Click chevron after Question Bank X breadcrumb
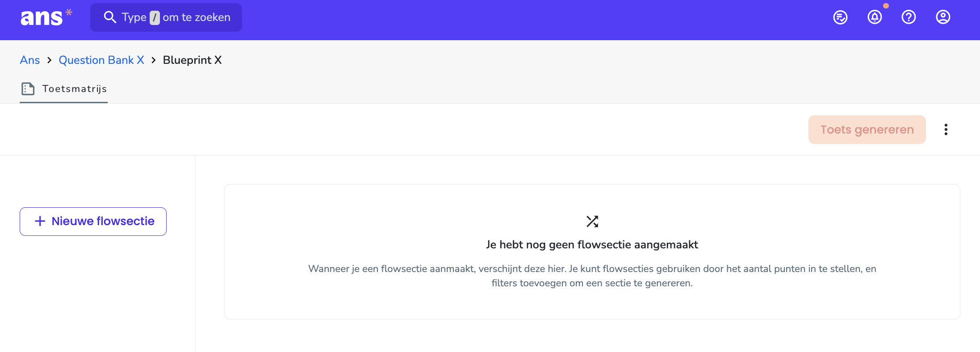980x352 pixels. pyautogui.click(x=154, y=60)
